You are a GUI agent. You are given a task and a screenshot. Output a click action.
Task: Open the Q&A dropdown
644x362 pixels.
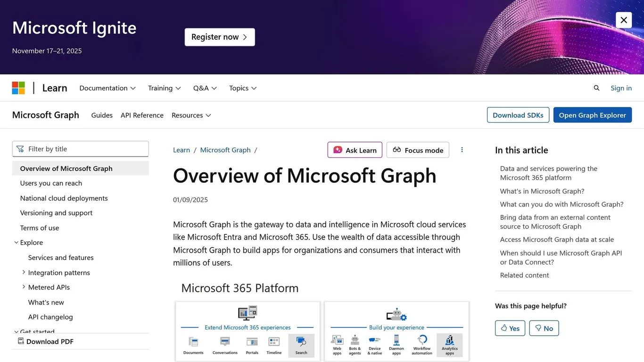pyautogui.click(x=205, y=88)
